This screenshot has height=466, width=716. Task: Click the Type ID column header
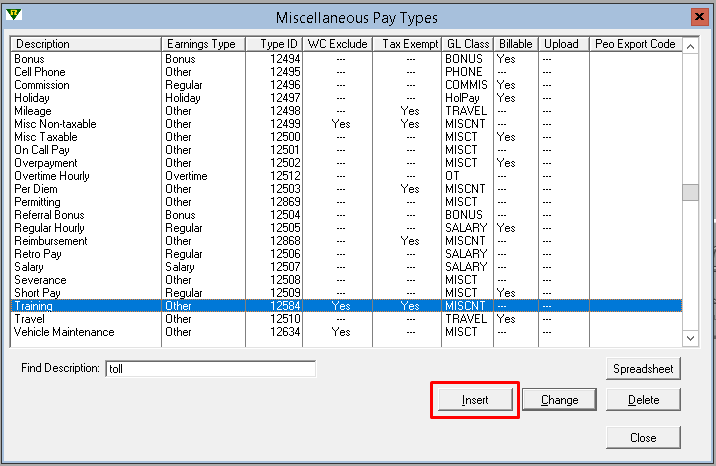point(278,44)
